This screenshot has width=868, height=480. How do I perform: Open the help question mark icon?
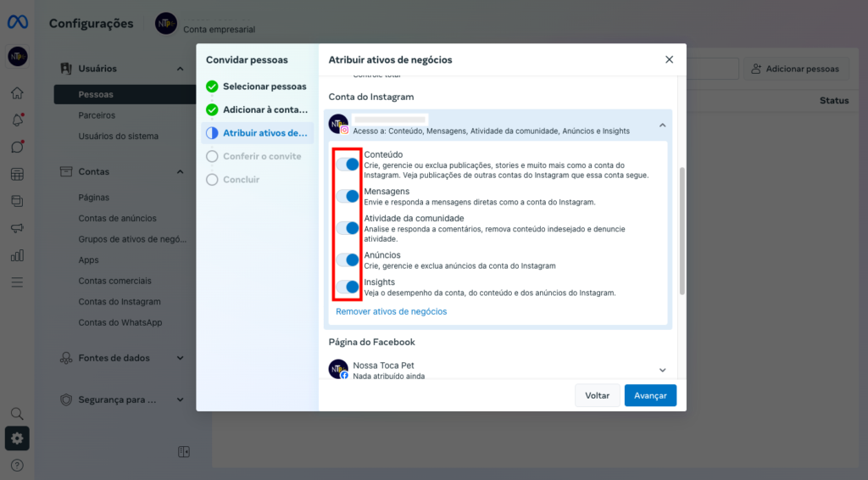17,465
